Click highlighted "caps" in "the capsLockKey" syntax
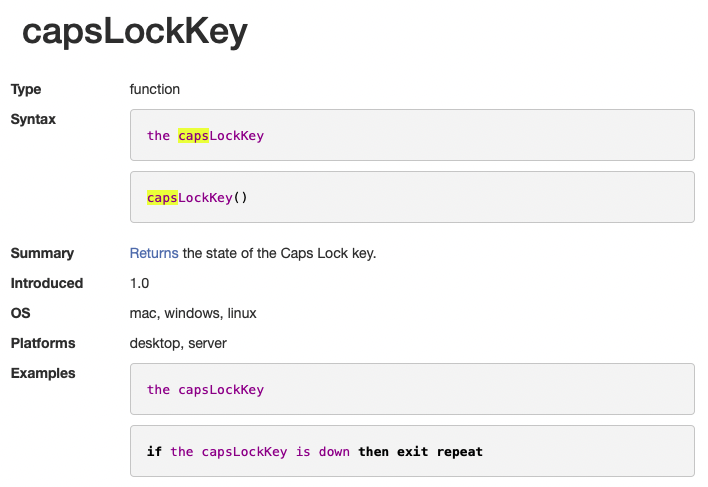708x487 pixels. point(193,136)
